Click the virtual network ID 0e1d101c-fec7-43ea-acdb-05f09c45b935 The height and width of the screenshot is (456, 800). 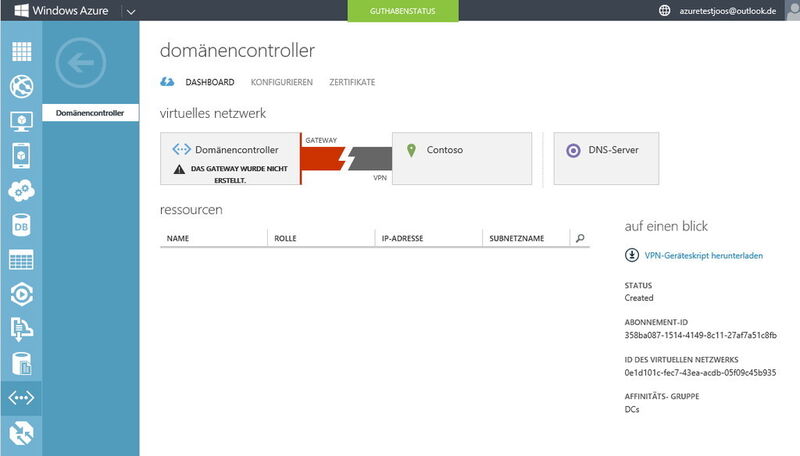click(700, 372)
